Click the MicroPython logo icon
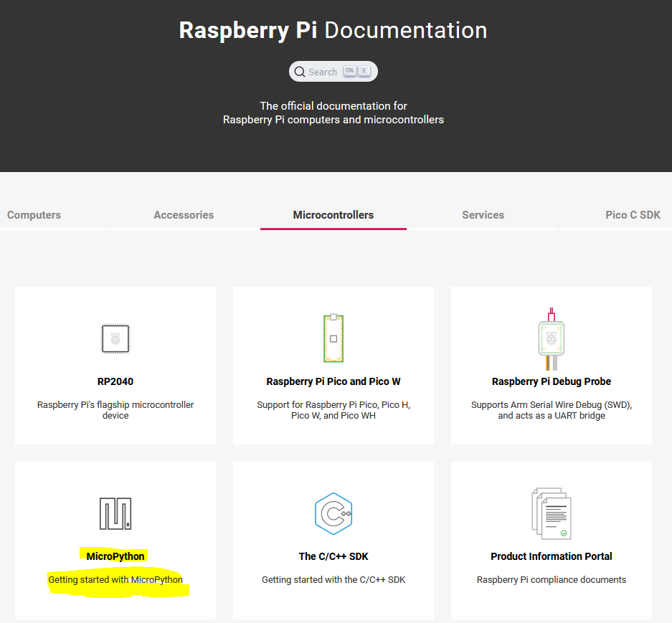The height and width of the screenshot is (623, 672). [x=115, y=513]
